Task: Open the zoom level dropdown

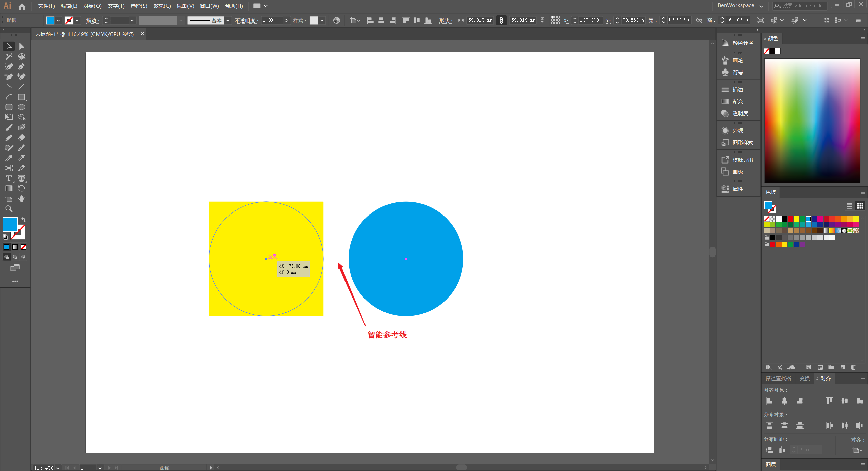Action: tap(58, 468)
